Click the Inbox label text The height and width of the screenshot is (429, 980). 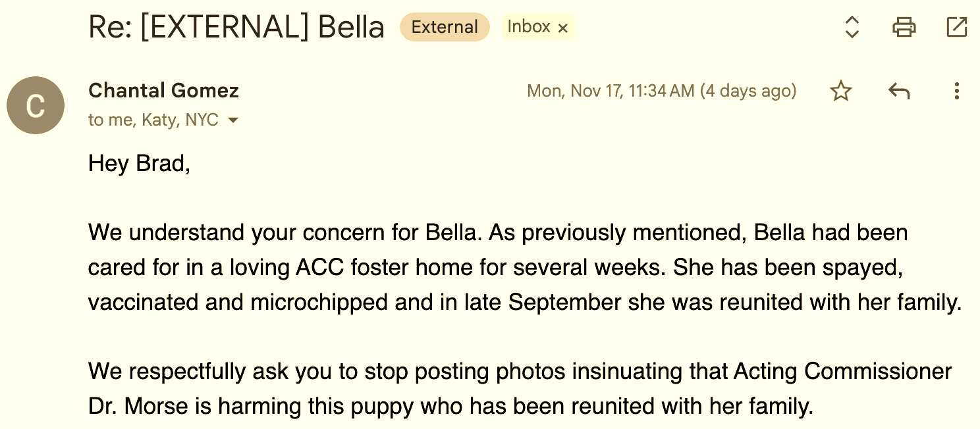coord(528,27)
